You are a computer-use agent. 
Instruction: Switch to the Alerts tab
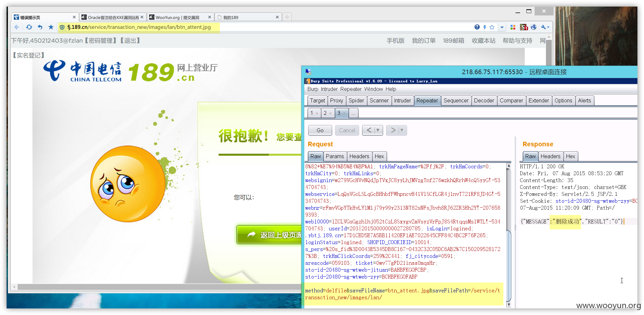[x=585, y=100]
